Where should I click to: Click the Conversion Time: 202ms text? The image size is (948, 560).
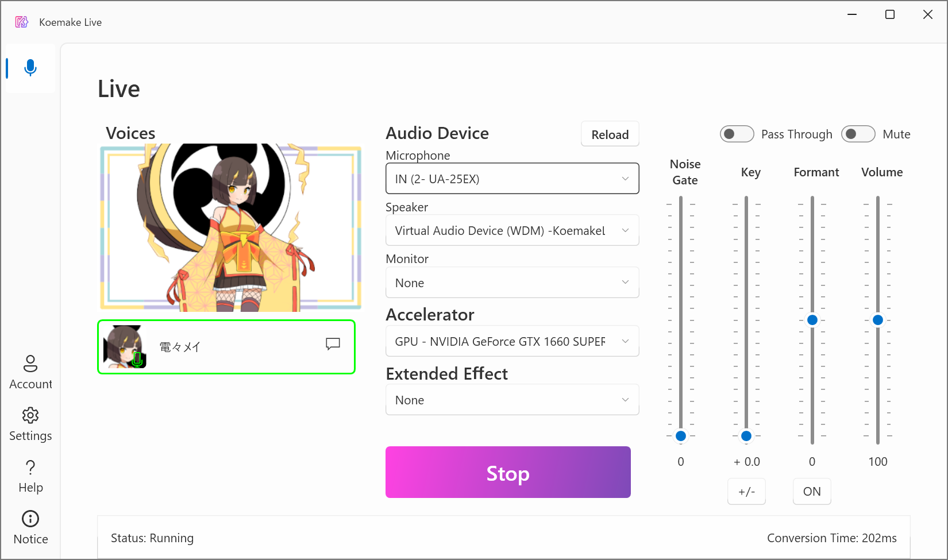coord(832,538)
